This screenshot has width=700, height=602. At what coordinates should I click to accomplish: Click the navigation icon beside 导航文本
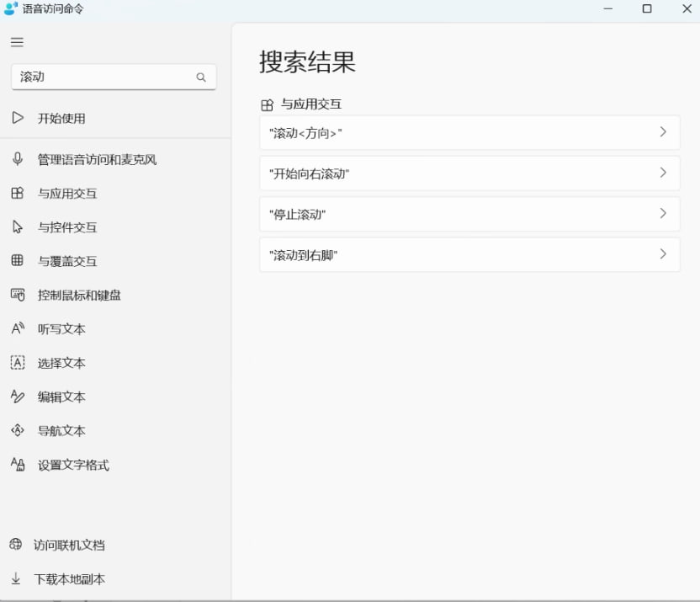coord(18,430)
